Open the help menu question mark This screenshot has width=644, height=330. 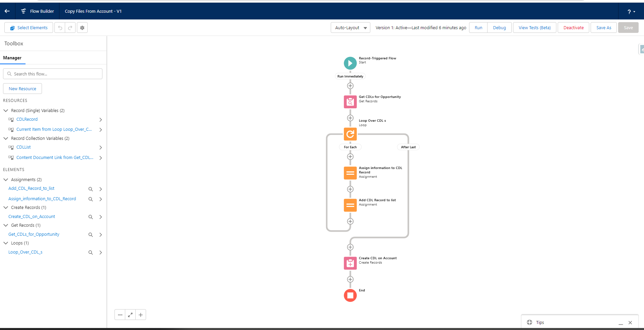[x=631, y=11]
